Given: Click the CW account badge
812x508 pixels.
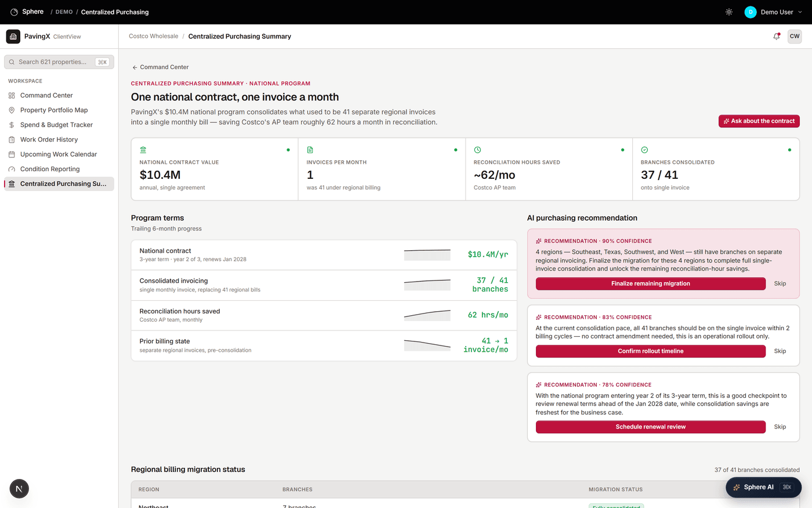Looking at the screenshot, I should point(795,36).
